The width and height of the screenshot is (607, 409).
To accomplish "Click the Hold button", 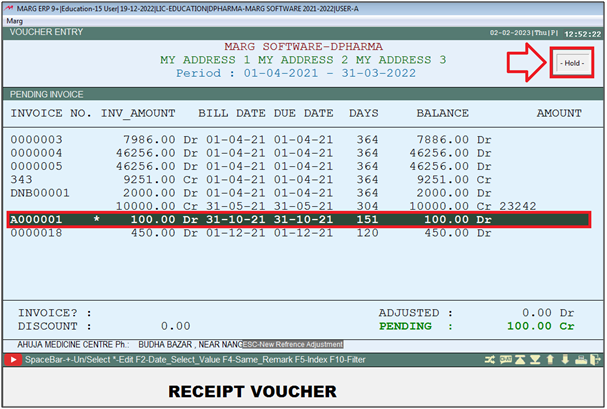I will (572, 63).
